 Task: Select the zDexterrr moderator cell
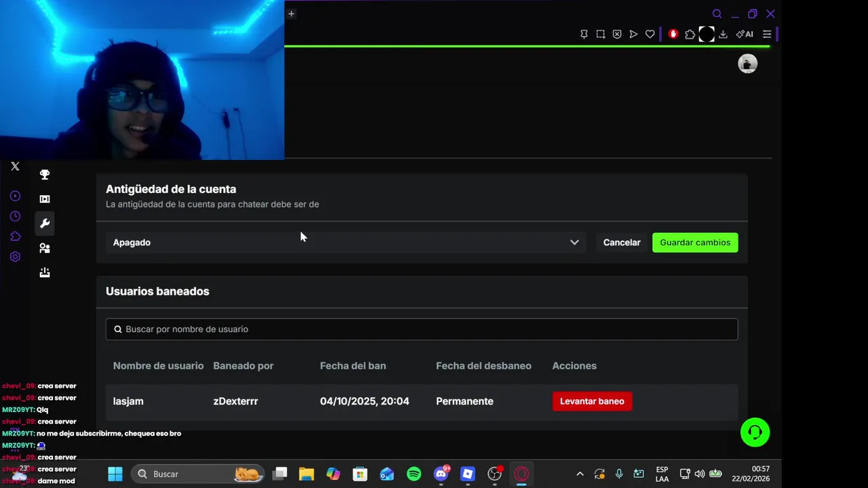coord(235,401)
